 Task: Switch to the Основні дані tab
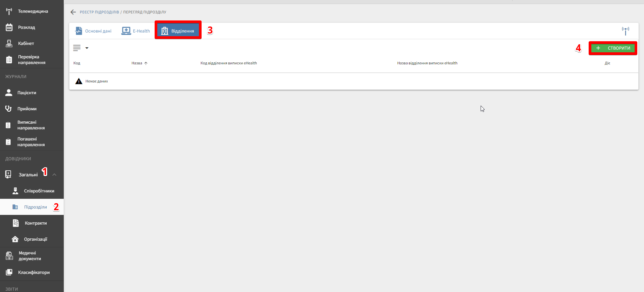pos(93,31)
